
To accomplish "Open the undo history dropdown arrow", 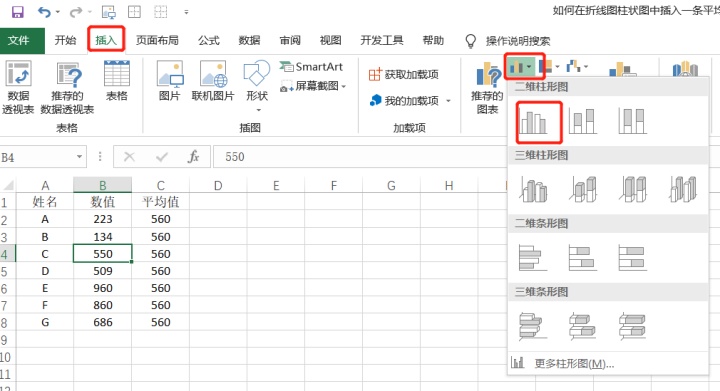I will pos(58,12).
